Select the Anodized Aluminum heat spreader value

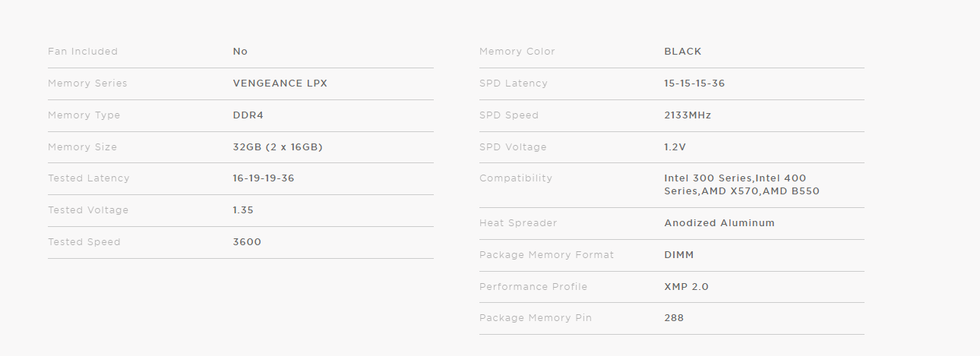[719, 223]
